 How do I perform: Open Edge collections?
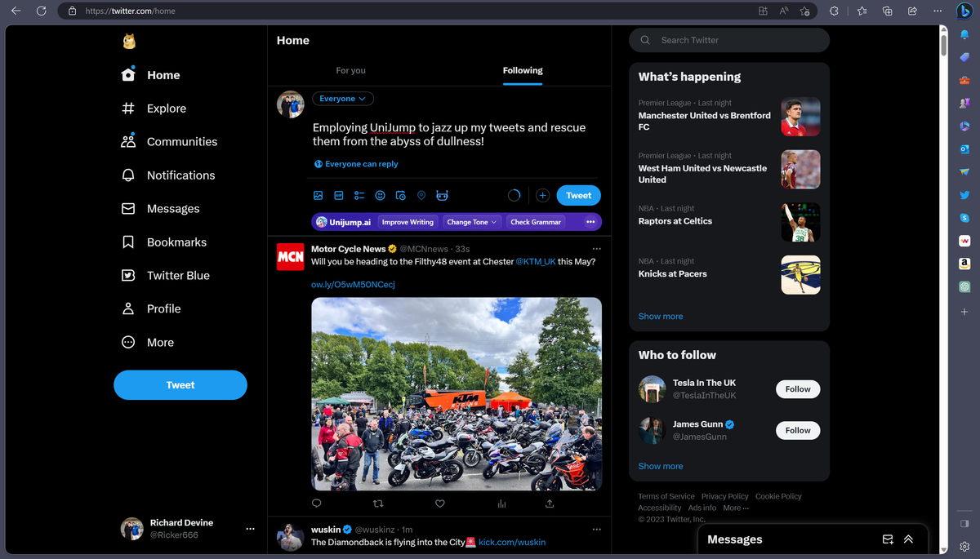(887, 11)
